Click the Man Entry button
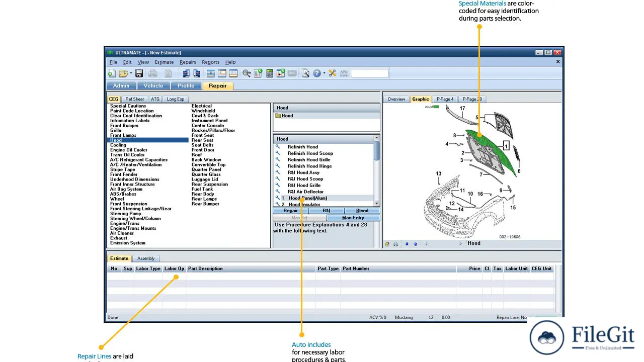 (x=353, y=218)
